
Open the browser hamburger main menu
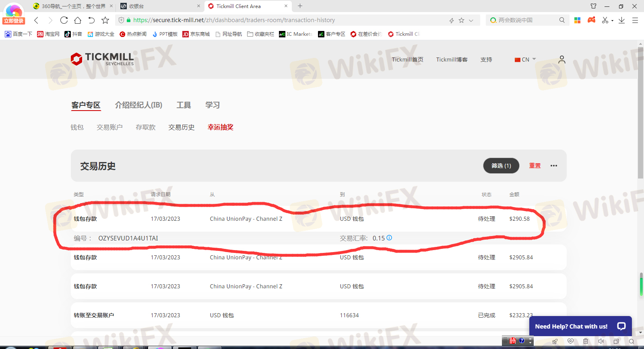(x=635, y=20)
